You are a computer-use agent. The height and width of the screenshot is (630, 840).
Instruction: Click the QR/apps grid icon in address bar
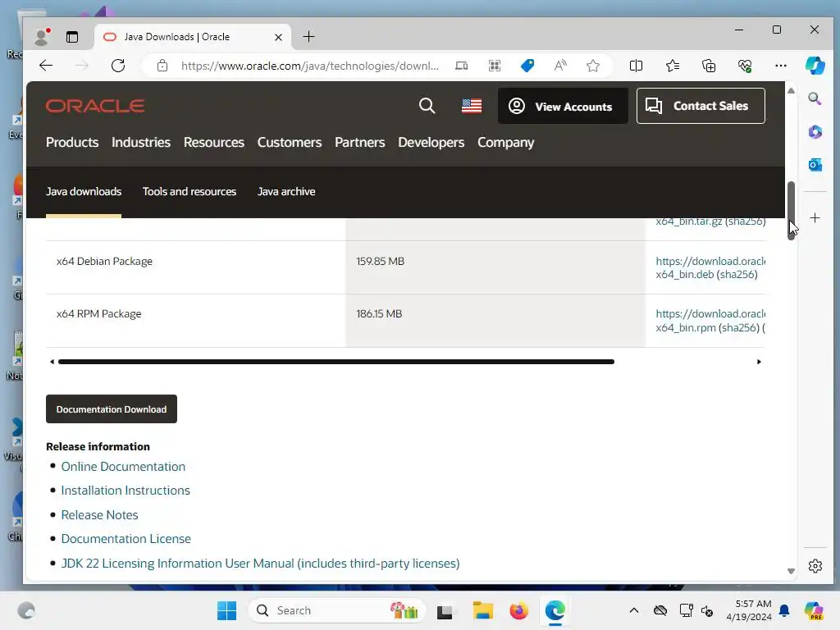point(495,66)
